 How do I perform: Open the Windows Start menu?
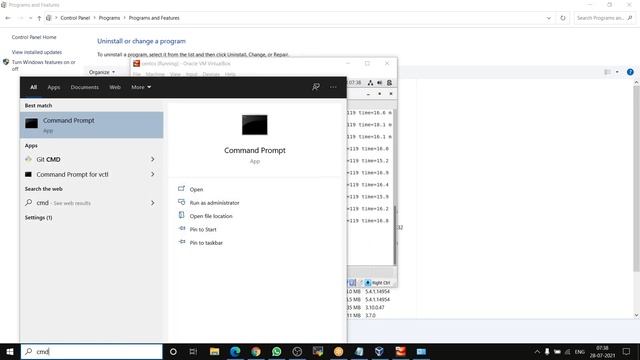[x=10, y=351]
